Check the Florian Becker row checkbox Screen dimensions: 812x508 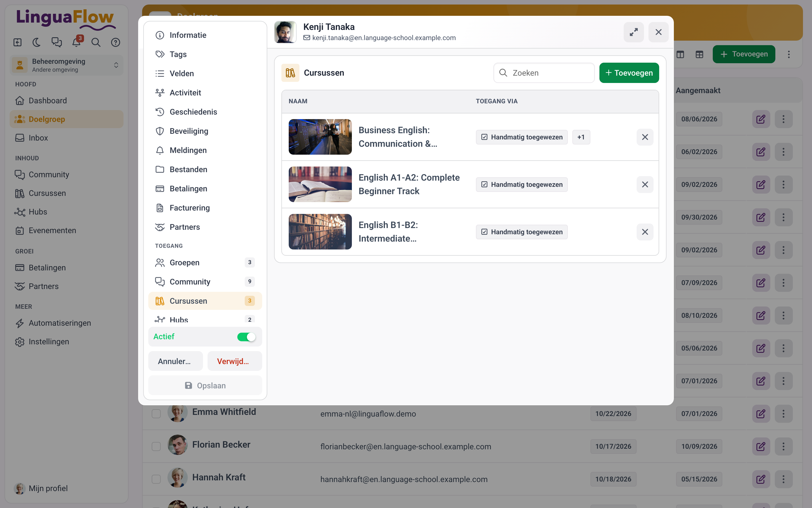pyautogui.click(x=156, y=446)
